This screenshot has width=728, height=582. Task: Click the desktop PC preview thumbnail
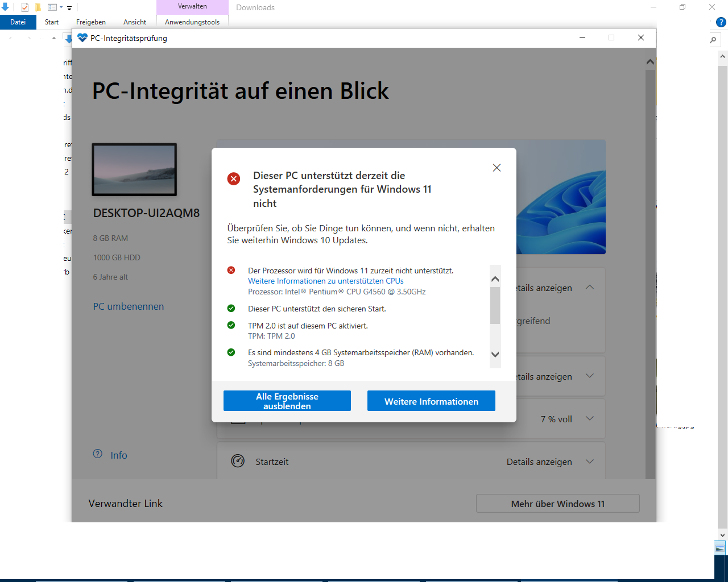coord(134,169)
